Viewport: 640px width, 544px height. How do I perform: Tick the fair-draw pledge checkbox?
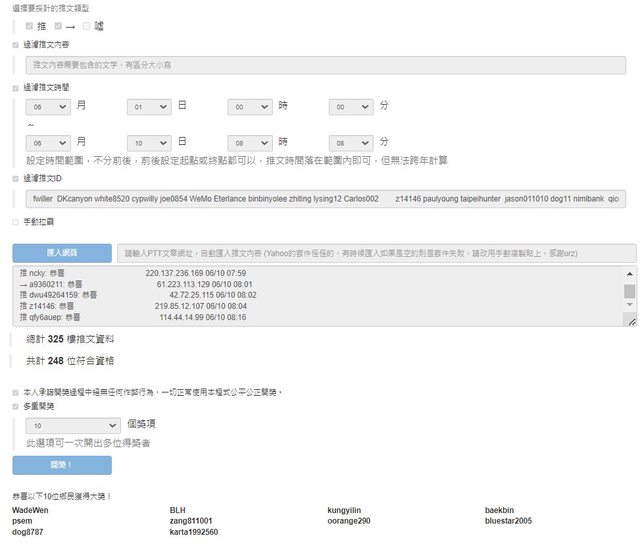pyautogui.click(x=15, y=392)
